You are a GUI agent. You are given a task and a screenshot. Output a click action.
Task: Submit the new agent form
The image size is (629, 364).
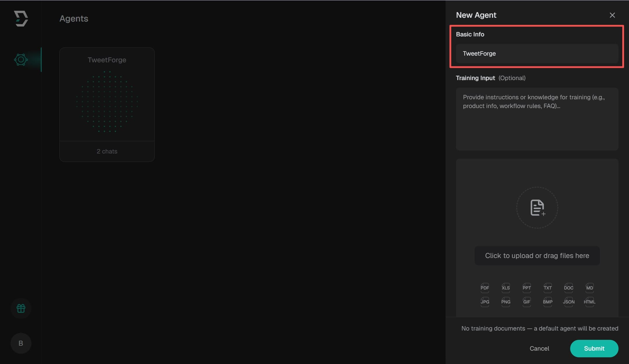(x=594, y=348)
